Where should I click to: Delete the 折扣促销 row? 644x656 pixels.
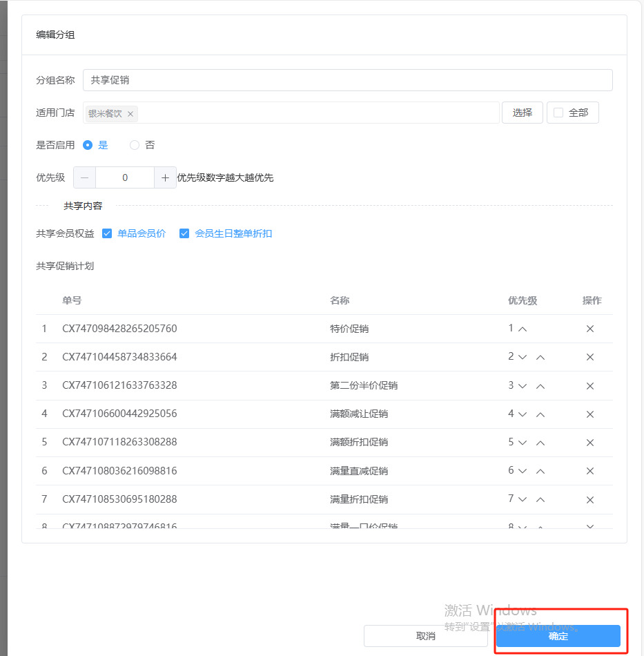590,357
